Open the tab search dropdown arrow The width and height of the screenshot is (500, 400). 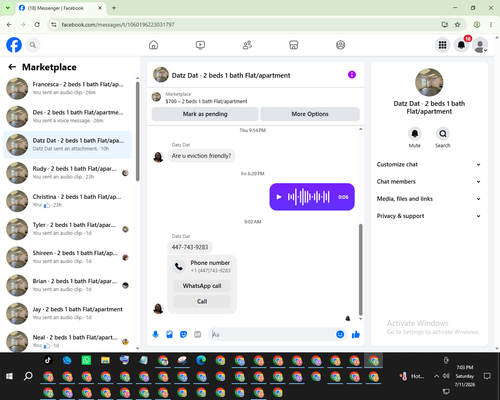click(x=8, y=8)
